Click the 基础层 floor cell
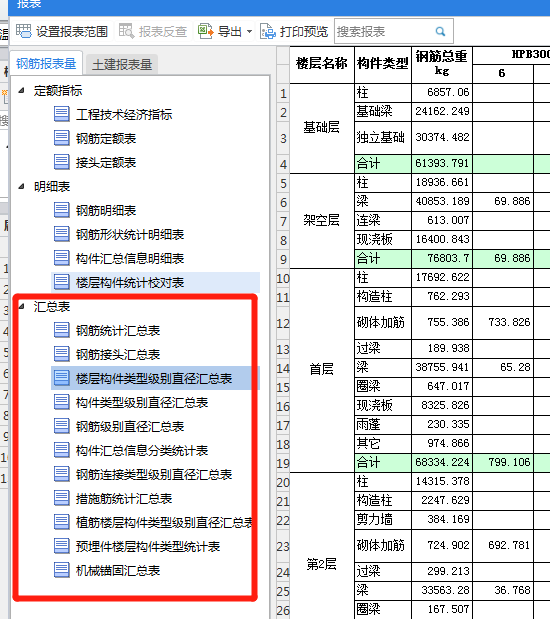This screenshot has width=550, height=619. 322,128
